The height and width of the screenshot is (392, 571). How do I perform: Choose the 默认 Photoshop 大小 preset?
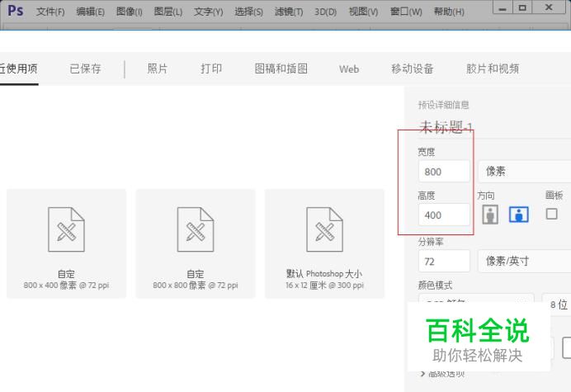(324, 243)
